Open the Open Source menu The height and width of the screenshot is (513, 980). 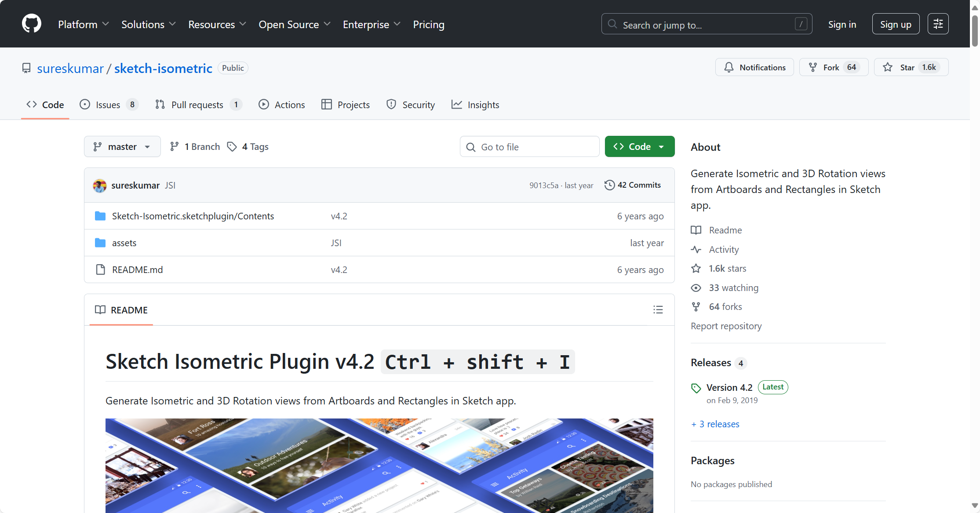click(x=294, y=25)
